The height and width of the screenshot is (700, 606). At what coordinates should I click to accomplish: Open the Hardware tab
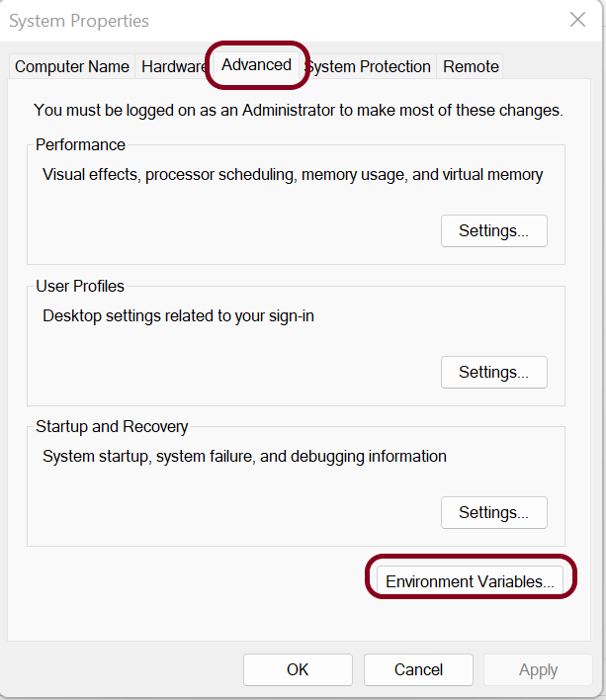(x=172, y=67)
